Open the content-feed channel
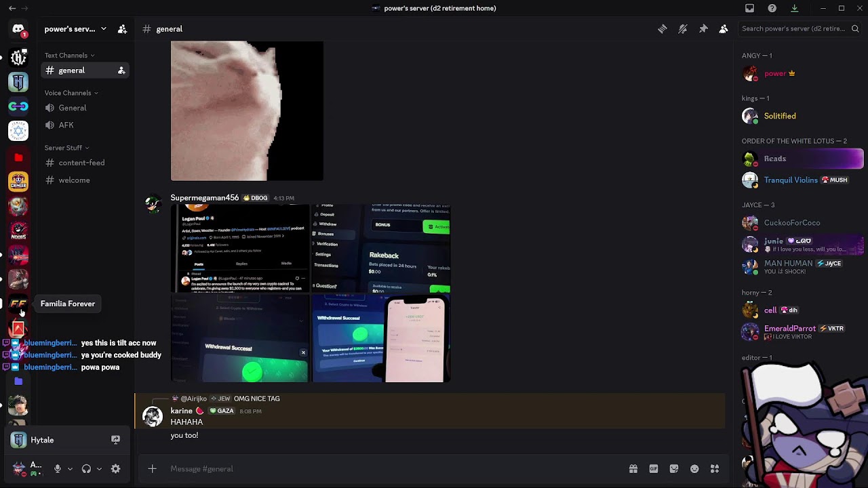The width and height of the screenshot is (868, 488). click(85, 163)
